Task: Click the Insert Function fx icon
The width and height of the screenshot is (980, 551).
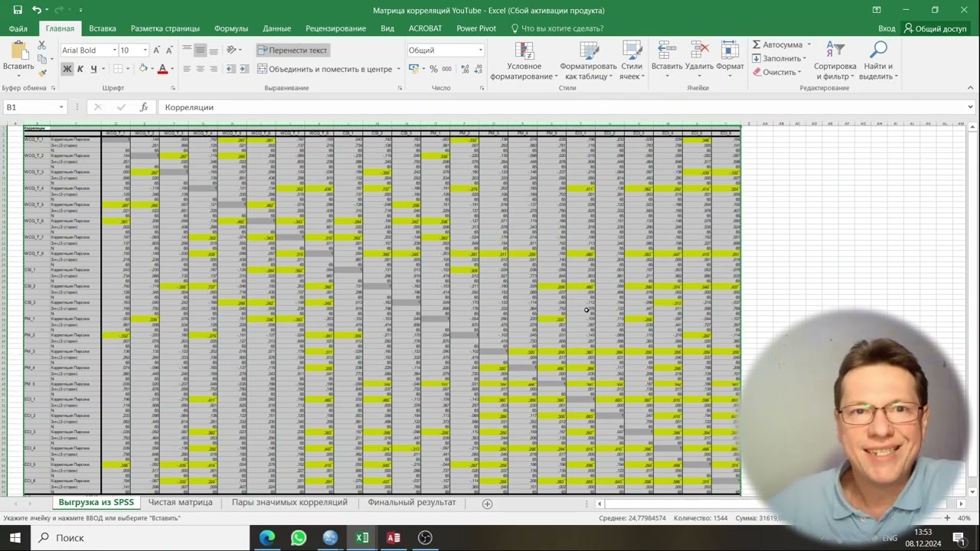Action: 143,107
